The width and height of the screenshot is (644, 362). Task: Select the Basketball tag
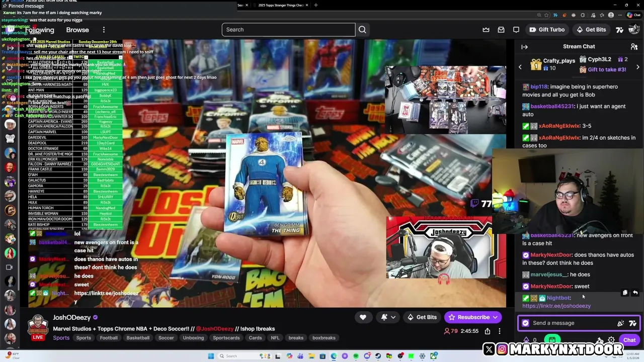pos(138,338)
